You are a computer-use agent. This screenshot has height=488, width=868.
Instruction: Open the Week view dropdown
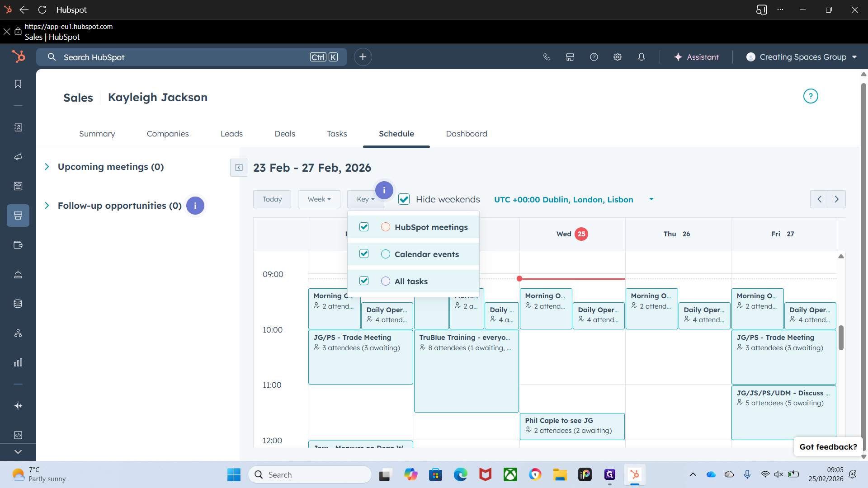point(319,199)
